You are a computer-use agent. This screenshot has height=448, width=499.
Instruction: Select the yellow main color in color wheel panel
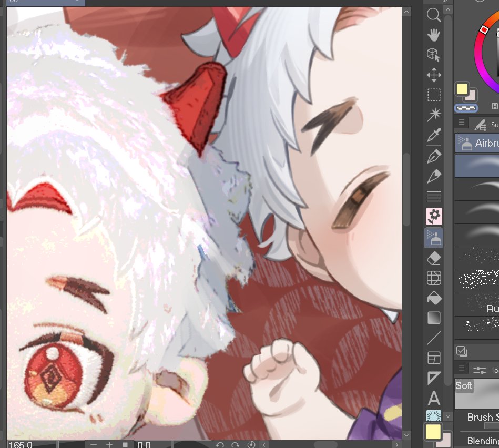click(462, 89)
